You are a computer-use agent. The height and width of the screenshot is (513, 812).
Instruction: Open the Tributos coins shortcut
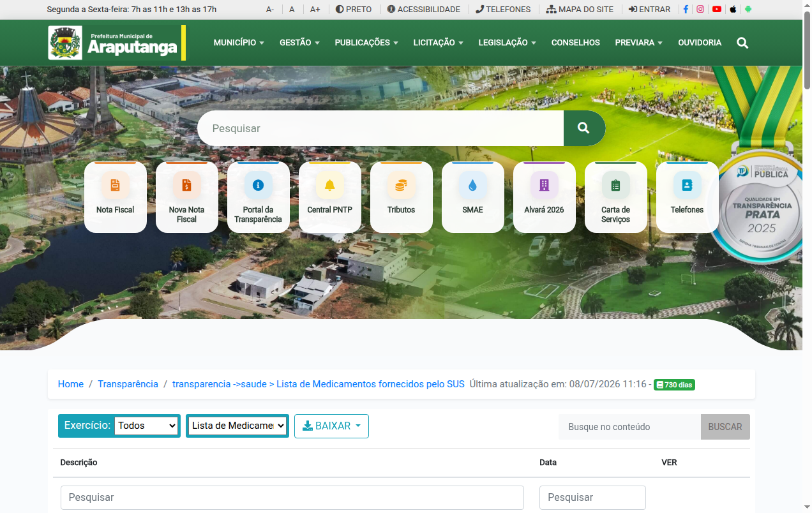pos(401,197)
